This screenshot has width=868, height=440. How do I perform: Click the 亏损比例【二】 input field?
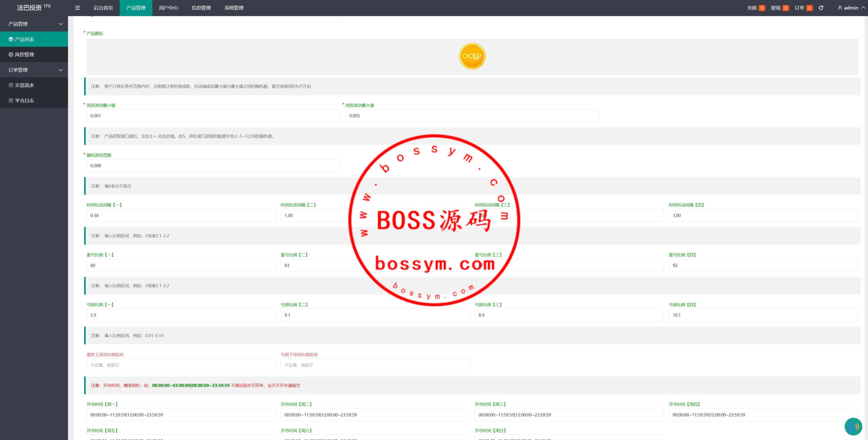coord(375,315)
